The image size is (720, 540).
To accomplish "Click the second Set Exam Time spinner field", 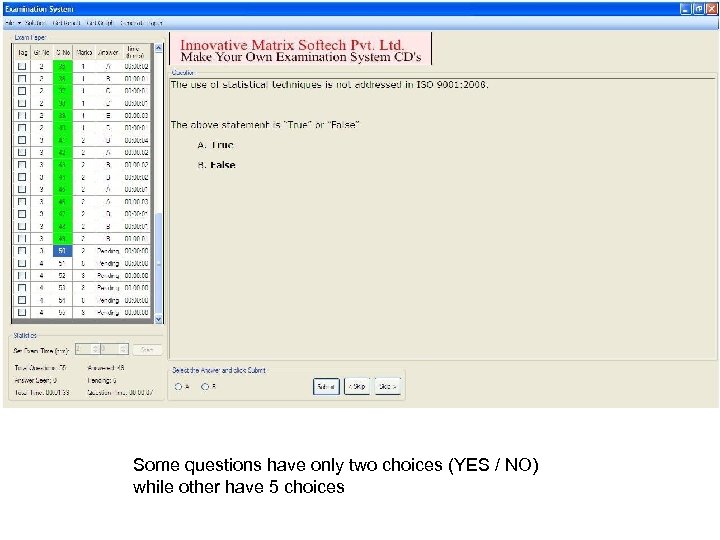I will [114, 349].
